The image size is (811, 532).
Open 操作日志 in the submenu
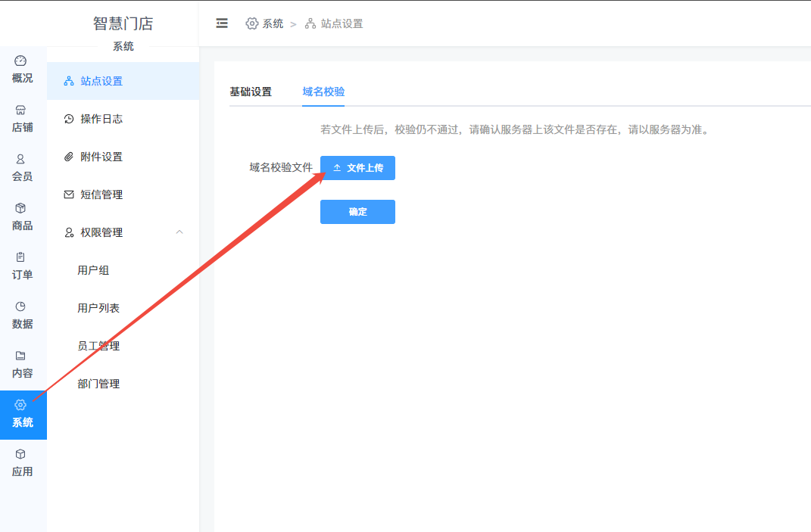point(101,119)
